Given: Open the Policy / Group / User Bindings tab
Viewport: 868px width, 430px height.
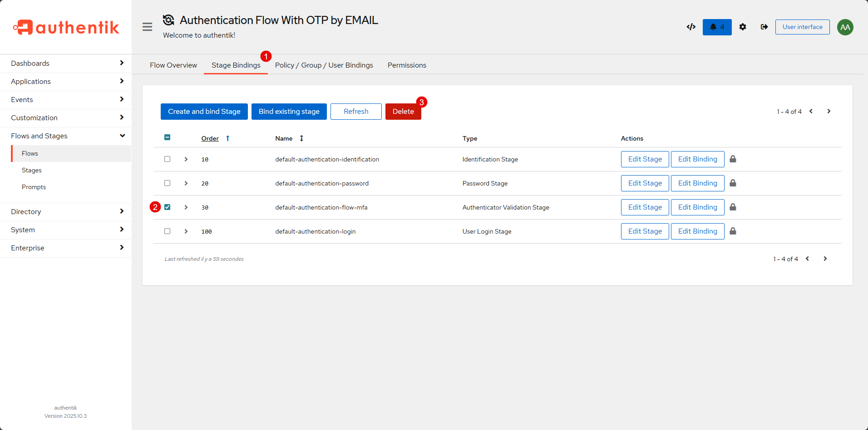Looking at the screenshot, I should 324,65.
